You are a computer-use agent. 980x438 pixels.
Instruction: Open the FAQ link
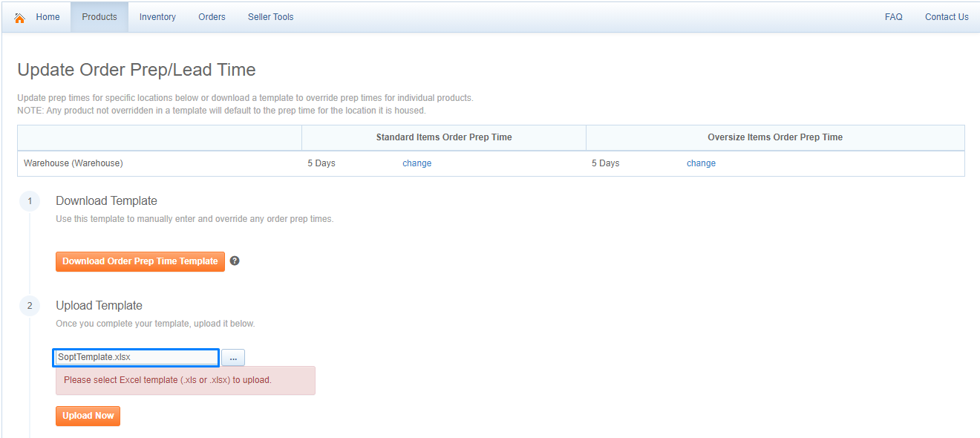tap(894, 17)
